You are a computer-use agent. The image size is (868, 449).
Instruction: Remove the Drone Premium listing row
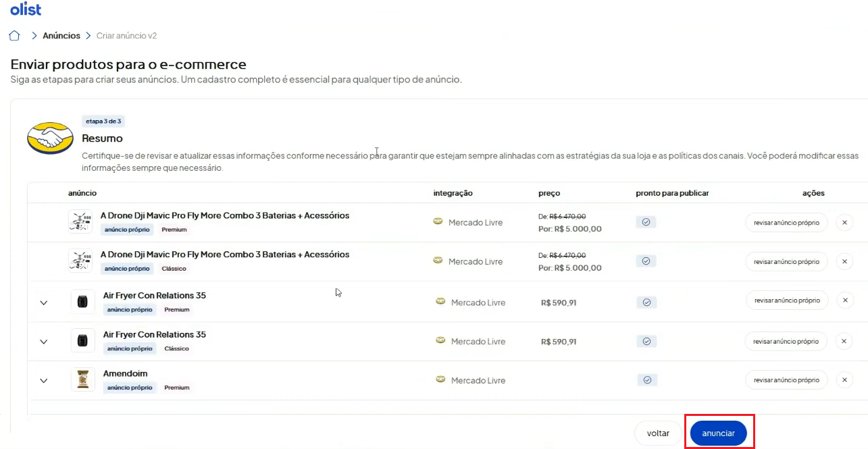tap(844, 222)
